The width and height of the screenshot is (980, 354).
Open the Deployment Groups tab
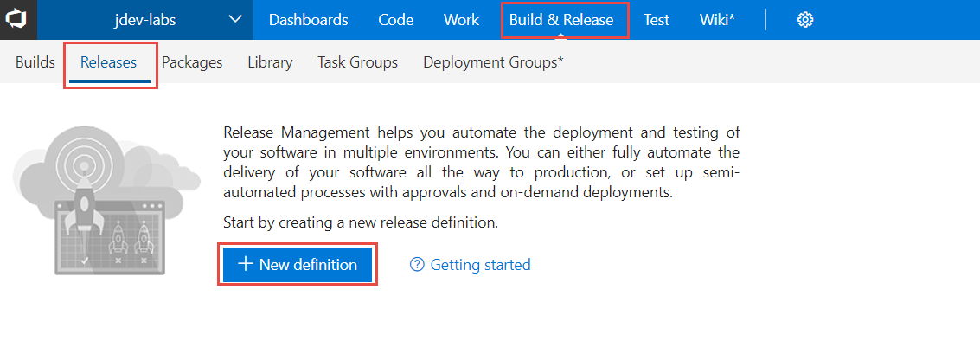click(493, 62)
